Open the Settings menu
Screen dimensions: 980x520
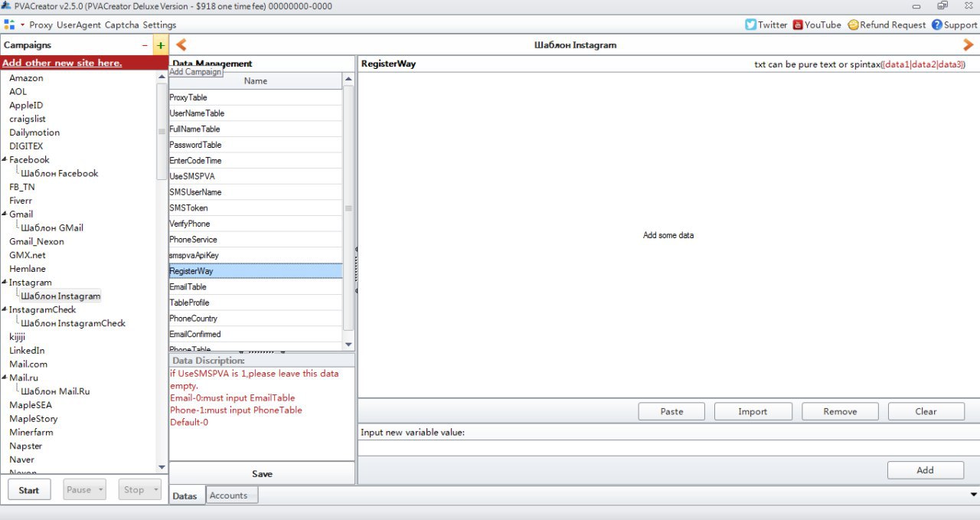point(159,25)
